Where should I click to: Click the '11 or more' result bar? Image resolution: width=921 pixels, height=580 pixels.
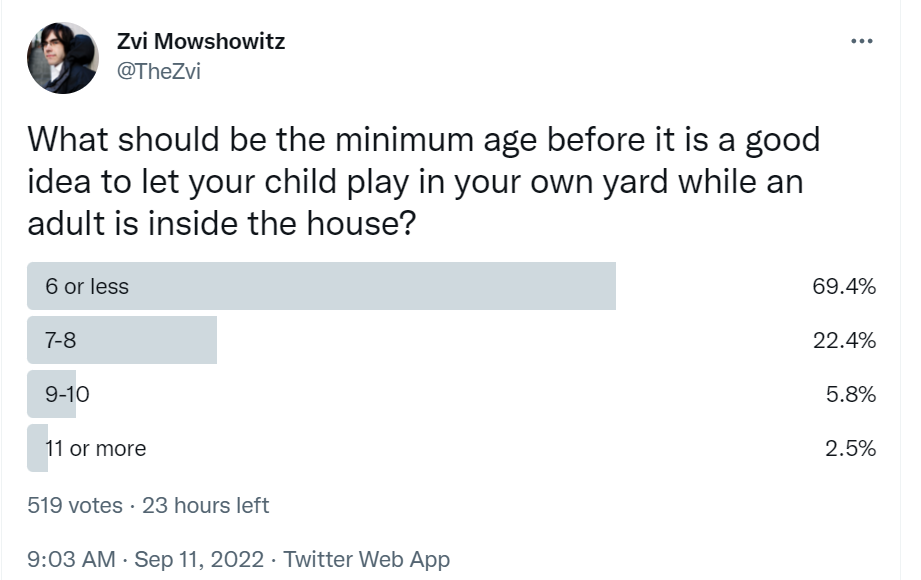37,448
